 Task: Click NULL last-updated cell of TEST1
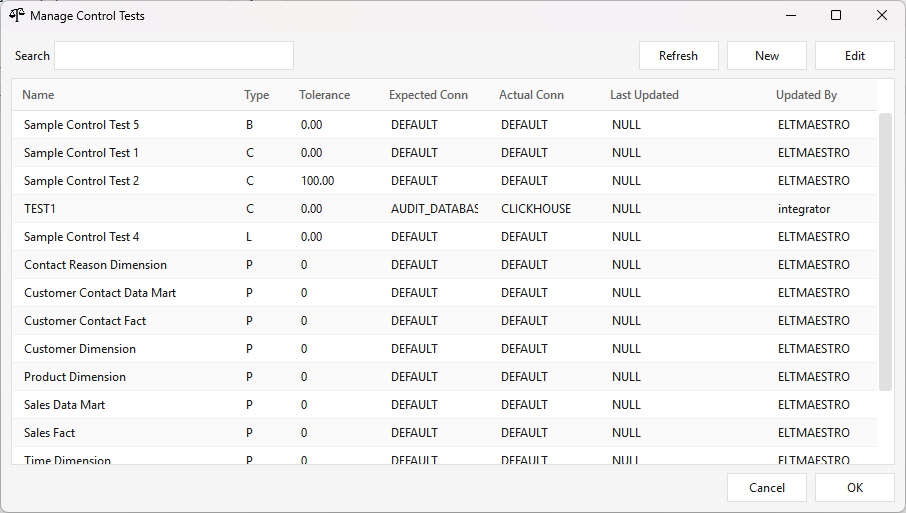[626, 209]
